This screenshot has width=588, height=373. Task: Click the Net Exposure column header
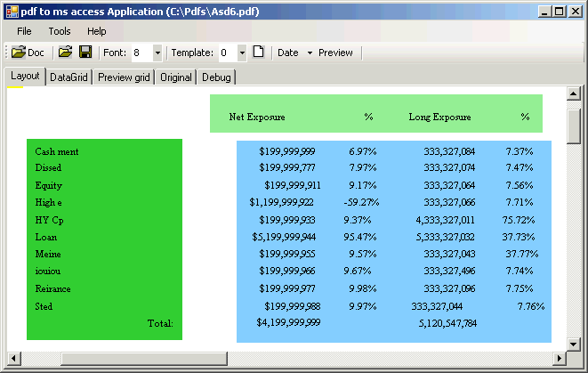tap(257, 118)
